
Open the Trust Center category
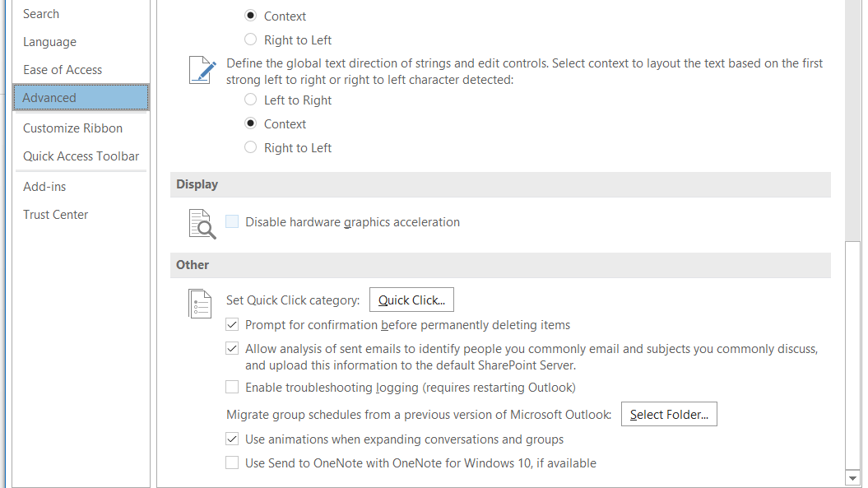coord(55,215)
